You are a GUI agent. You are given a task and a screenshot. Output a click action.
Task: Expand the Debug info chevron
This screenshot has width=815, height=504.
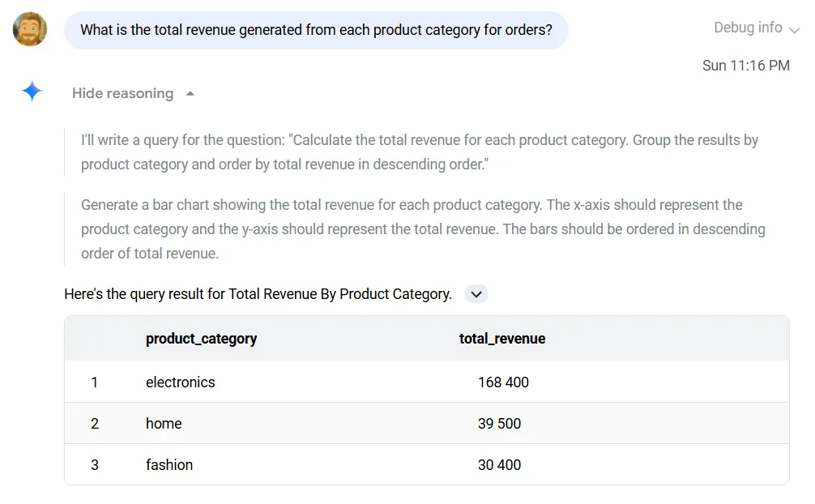(794, 30)
